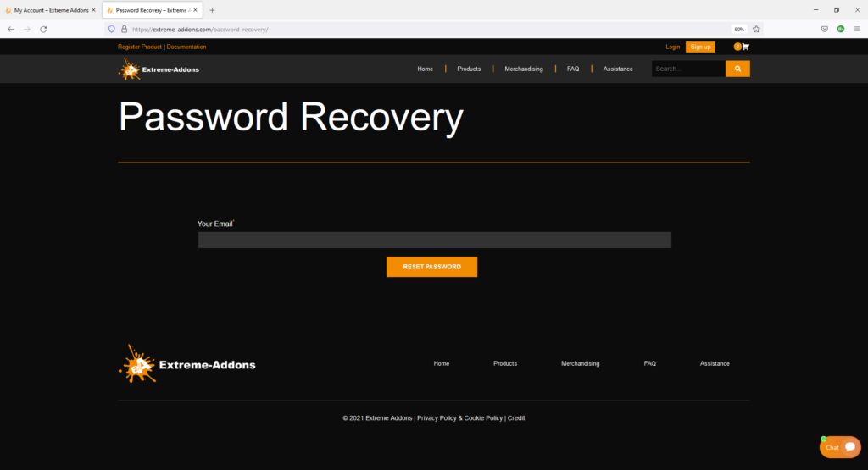Click the Extreme-Addons header logo

(x=159, y=69)
